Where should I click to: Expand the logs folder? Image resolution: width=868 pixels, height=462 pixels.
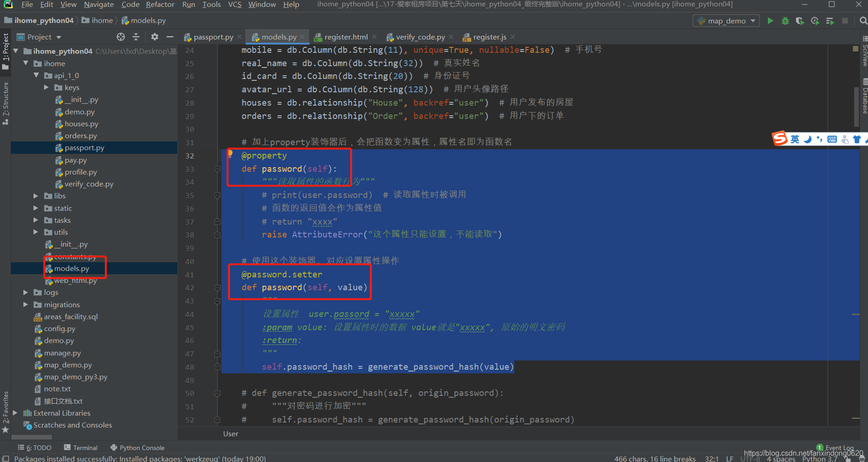point(26,292)
